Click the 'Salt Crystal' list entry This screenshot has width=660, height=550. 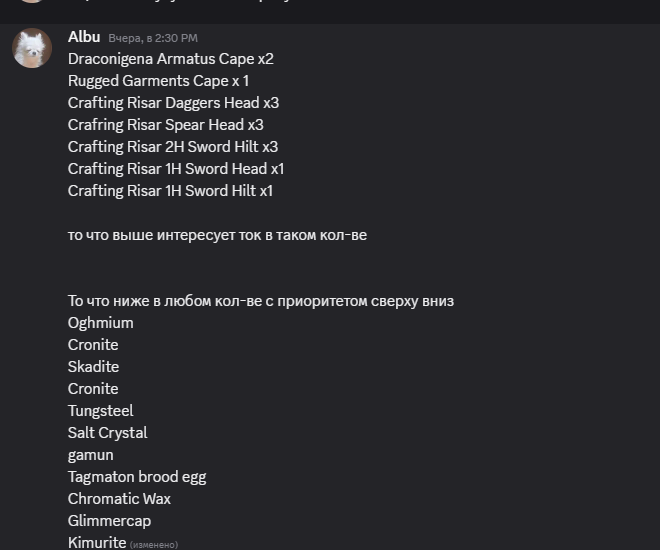107,433
